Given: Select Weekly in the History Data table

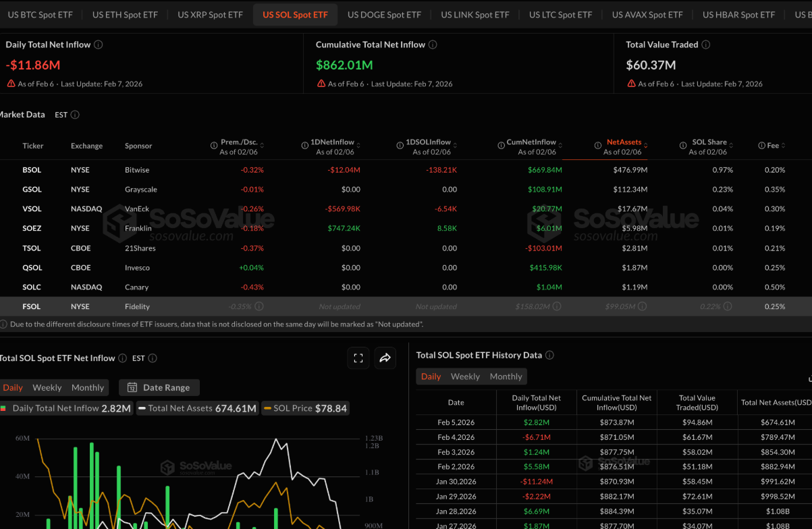Looking at the screenshot, I should 465,377.
